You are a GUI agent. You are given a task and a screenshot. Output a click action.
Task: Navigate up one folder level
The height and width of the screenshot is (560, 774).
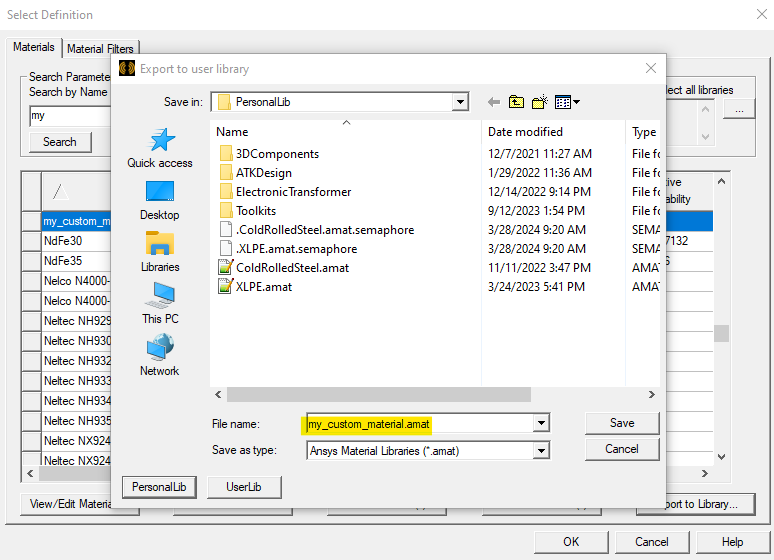pyautogui.click(x=516, y=102)
